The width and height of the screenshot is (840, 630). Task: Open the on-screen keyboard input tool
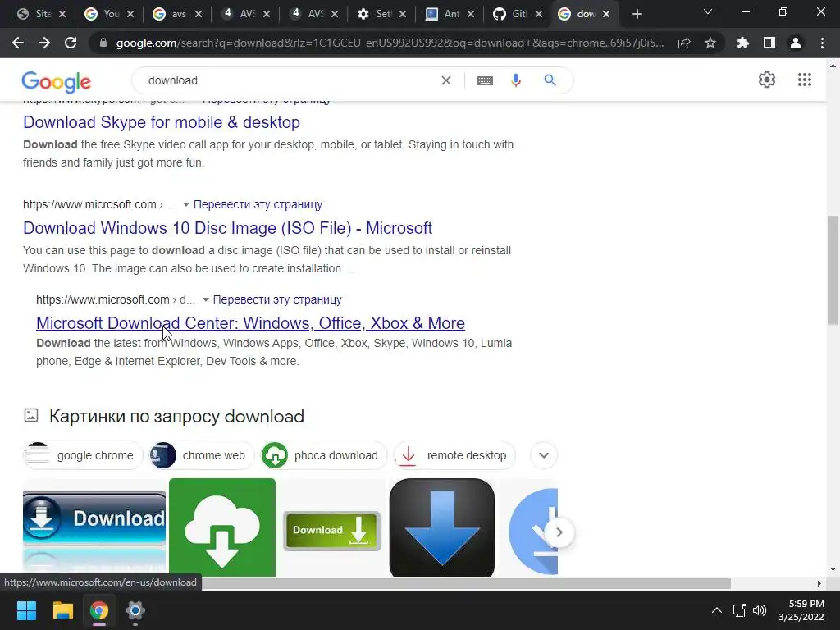pyautogui.click(x=485, y=80)
